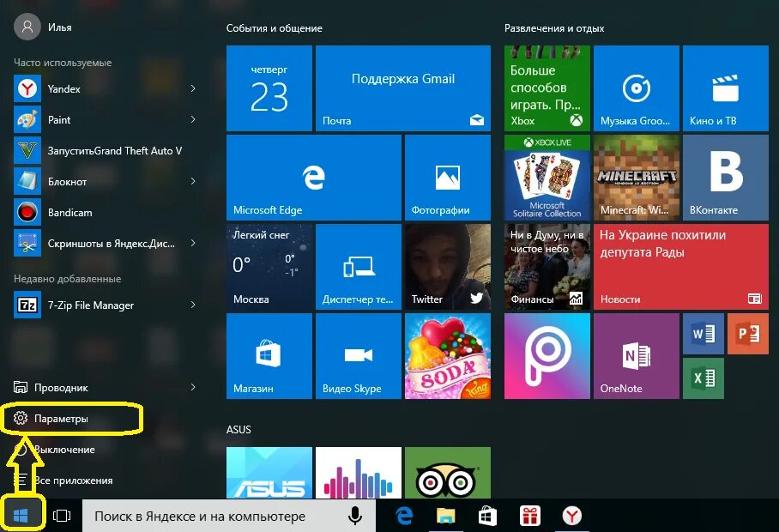Open the Фотографии tile

[448, 178]
